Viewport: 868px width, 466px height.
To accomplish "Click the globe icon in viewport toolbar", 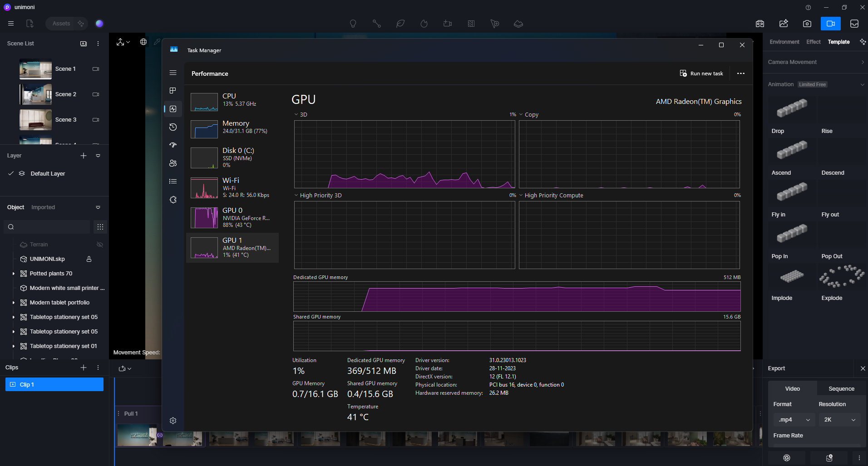I will (143, 42).
